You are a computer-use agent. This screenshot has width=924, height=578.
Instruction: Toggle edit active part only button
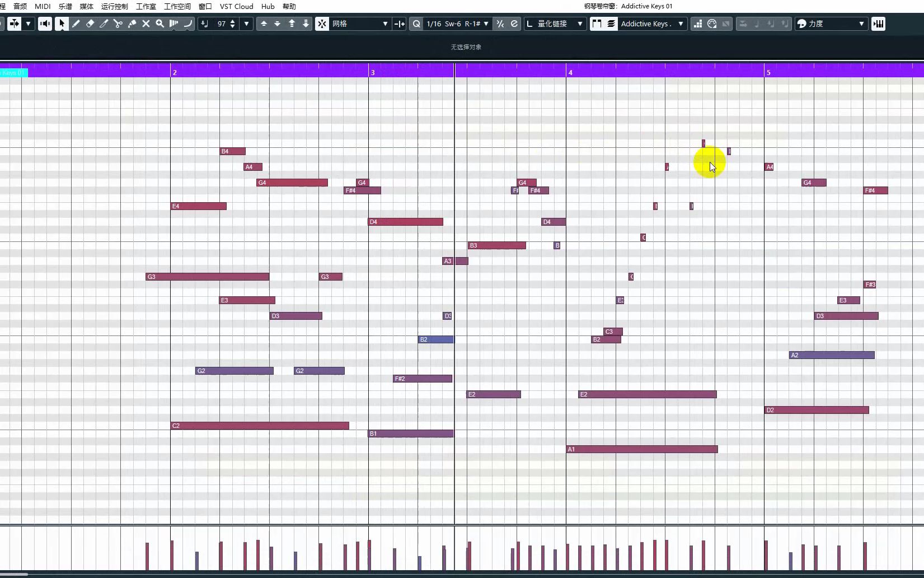coord(611,24)
